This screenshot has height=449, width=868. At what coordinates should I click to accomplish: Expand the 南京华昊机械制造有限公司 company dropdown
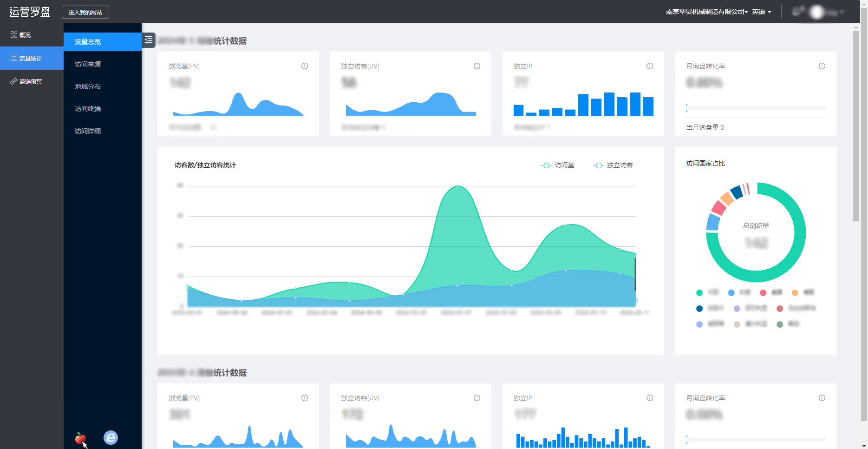click(x=706, y=12)
